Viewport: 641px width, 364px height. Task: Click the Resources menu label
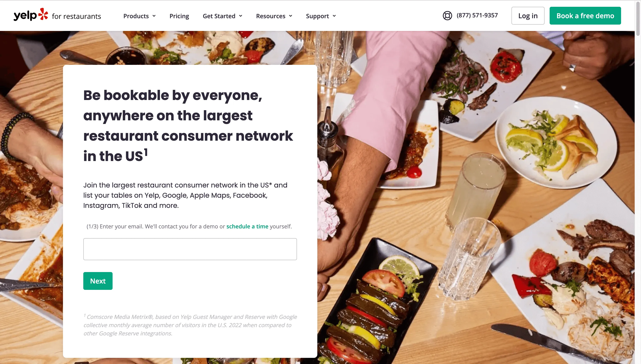click(271, 16)
